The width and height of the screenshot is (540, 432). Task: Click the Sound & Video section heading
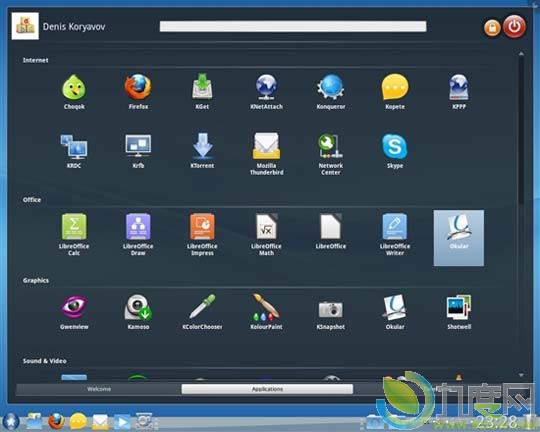tap(44, 361)
